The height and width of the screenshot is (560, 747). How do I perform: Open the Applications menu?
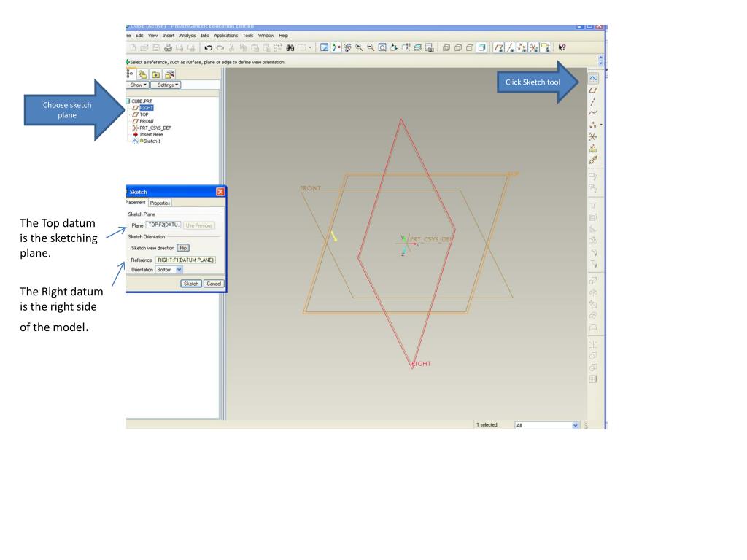pos(226,36)
